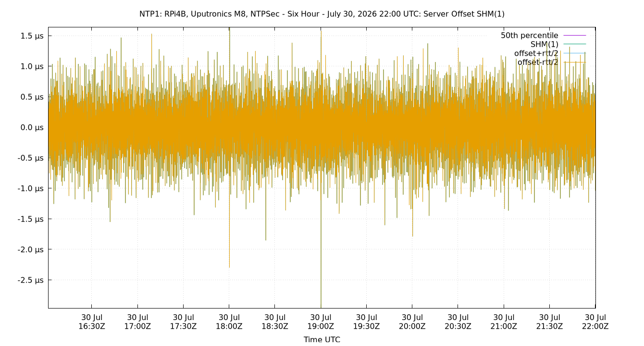Select the '50th percentile' legend label
Image resolution: width=644 pixels, height=346 pixels.
529,36
